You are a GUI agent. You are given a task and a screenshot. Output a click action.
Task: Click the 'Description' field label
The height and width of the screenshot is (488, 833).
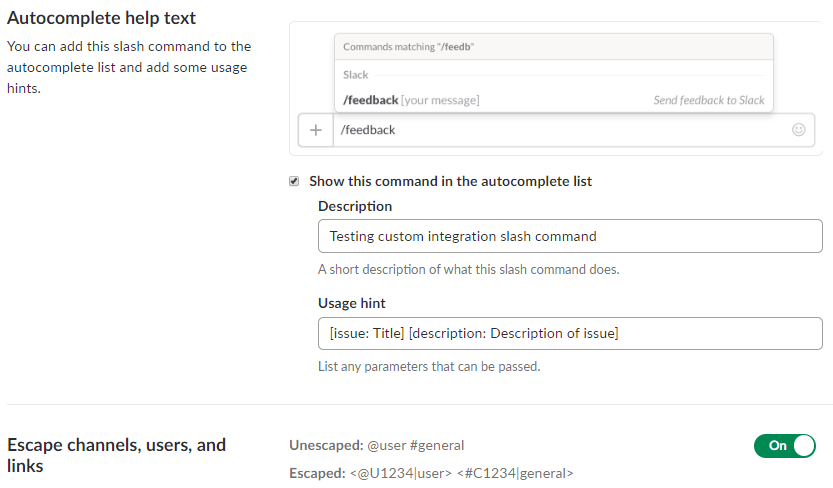(x=355, y=206)
